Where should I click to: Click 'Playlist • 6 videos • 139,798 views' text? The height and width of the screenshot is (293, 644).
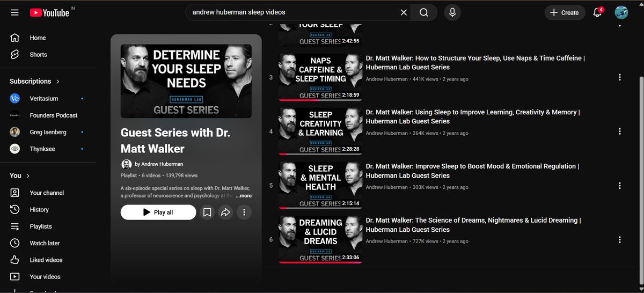point(159,175)
